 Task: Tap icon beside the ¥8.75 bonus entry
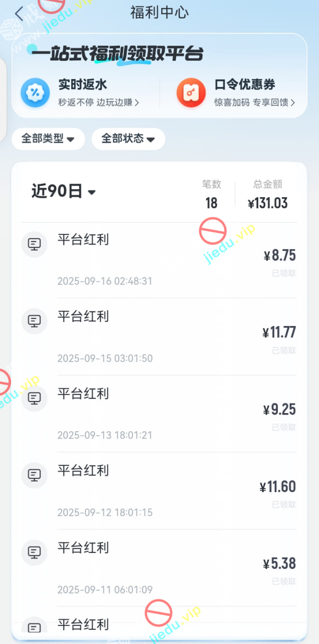point(34,245)
